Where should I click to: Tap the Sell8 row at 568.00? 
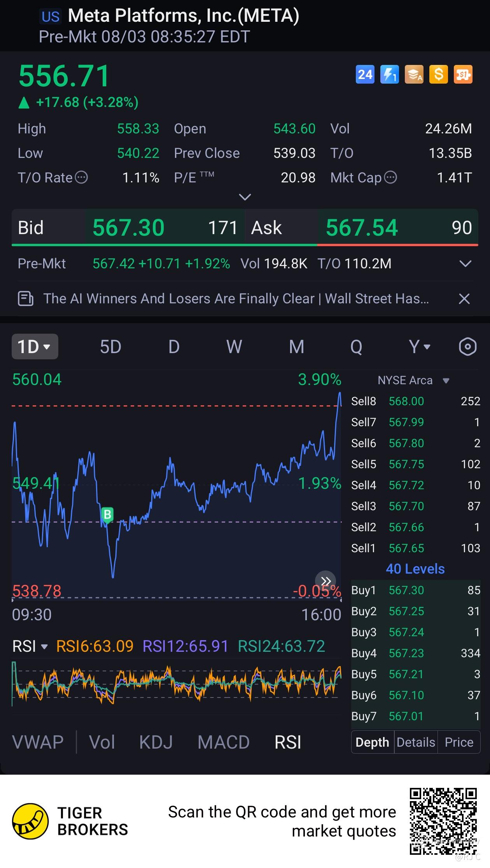[416, 401]
